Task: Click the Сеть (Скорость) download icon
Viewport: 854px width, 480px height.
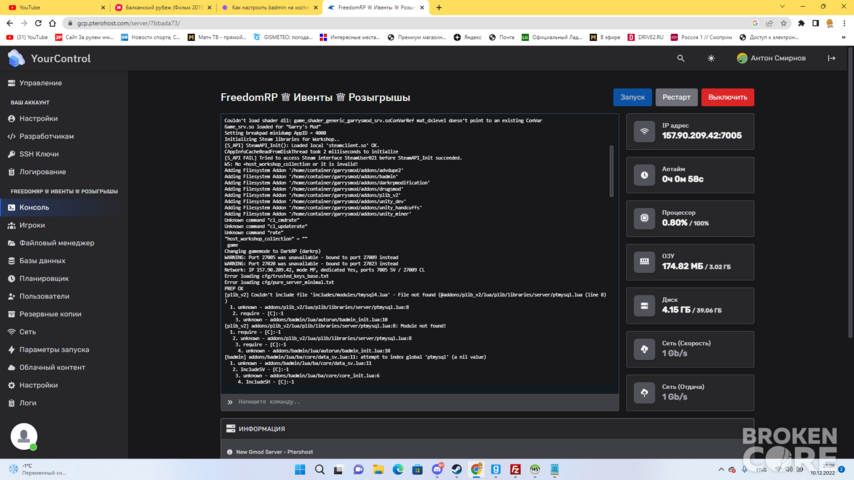Action: (644, 349)
